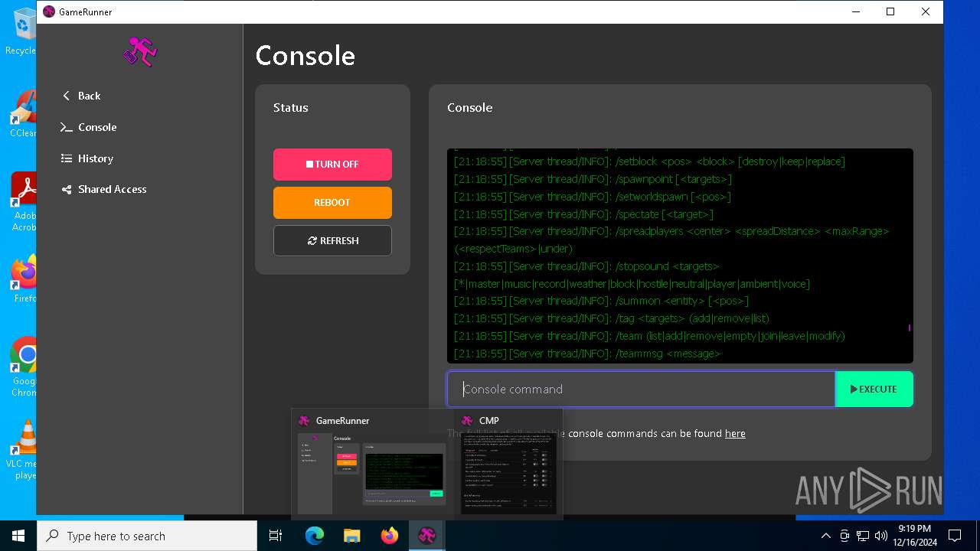Image resolution: width=980 pixels, height=551 pixels.
Task: Select the Google Chrome desktop icon
Action: coord(24,367)
